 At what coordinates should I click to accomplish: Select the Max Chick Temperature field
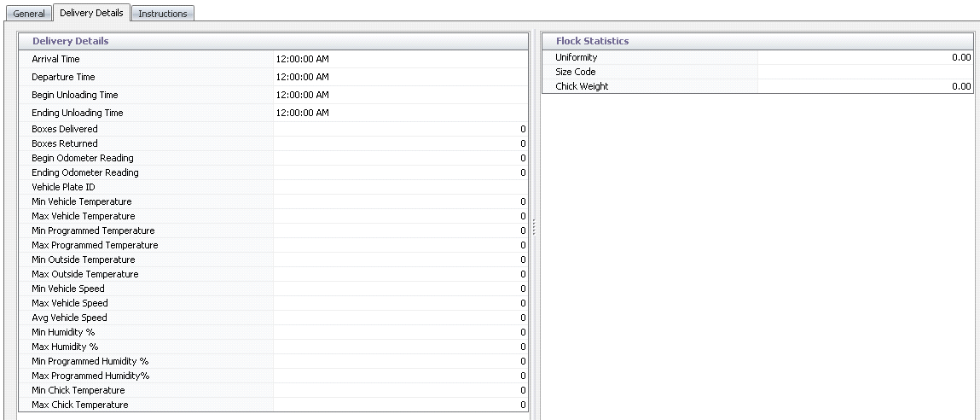400,405
